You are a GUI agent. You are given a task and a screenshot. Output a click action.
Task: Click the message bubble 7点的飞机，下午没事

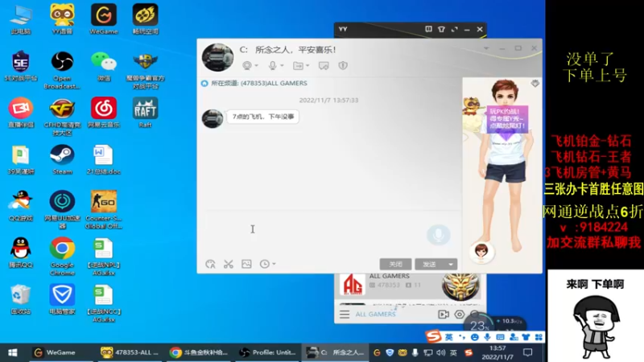(x=263, y=117)
